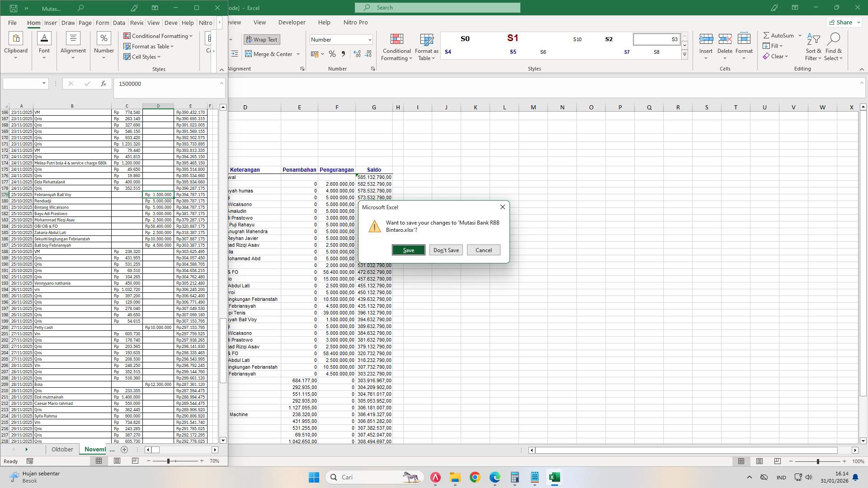Switch to the Oktober sheet tab
868x488 pixels.
(x=62, y=449)
